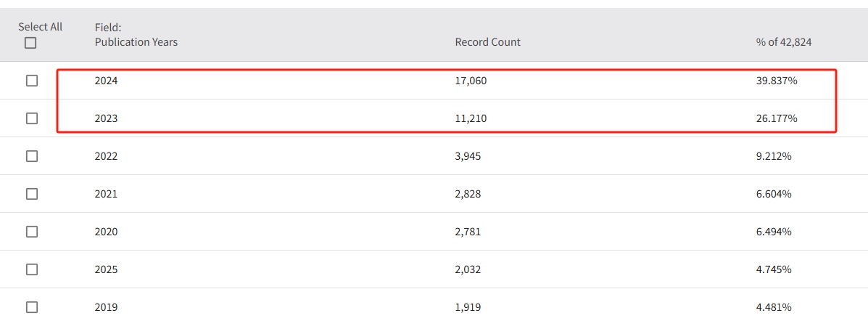The height and width of the screenshot is (321, 868).
Task: Toggle the checkbox for year 2020
Action: click(32, 232)
